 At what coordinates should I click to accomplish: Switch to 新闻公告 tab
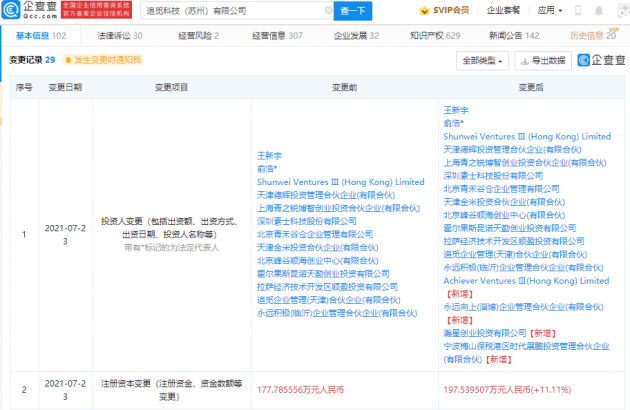(514, 36)
